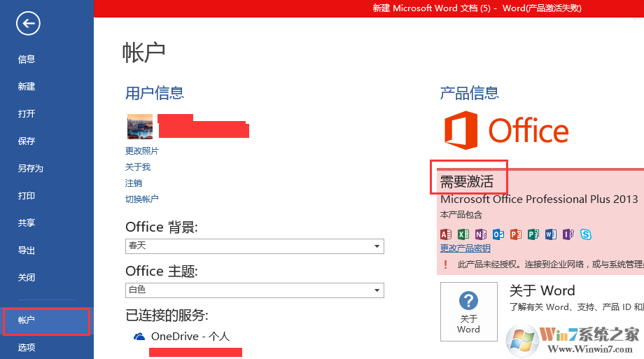Click the title bar document name
Viewport: 644px width, 359px height.
pos(432,8)
